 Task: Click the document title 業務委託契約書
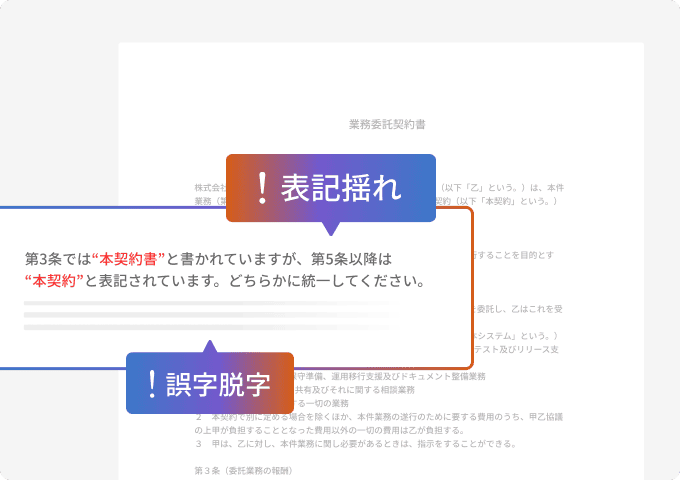coord(387,125)
